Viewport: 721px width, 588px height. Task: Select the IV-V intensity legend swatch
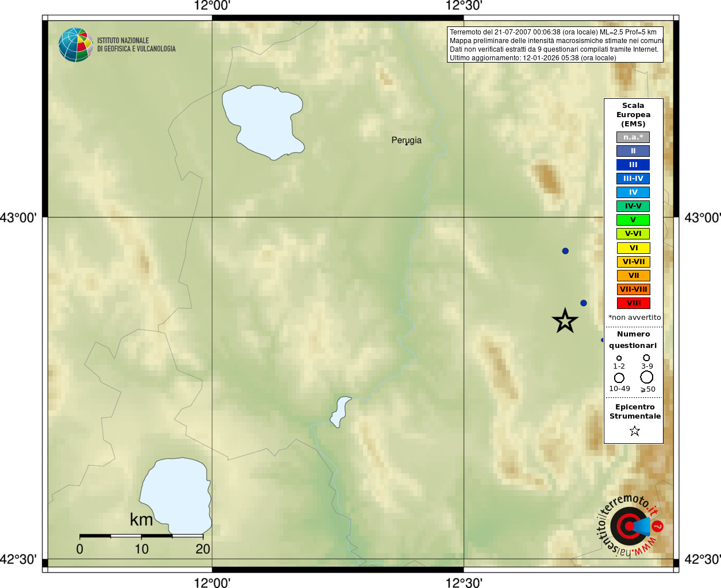point(633,206)
